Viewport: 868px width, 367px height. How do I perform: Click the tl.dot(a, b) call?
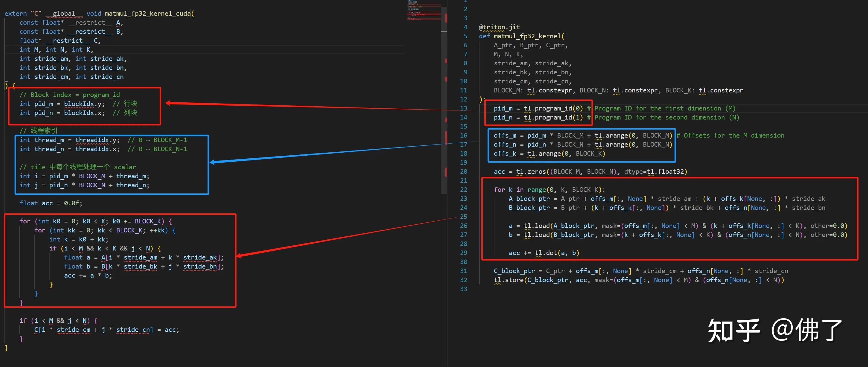tap(557, 253)
